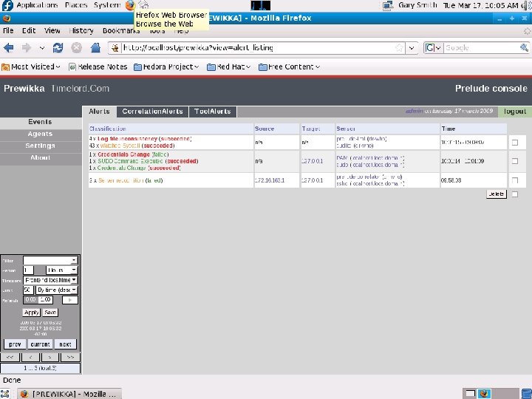Click the Save button
The image size is (532, 399).
pos(50,312)
